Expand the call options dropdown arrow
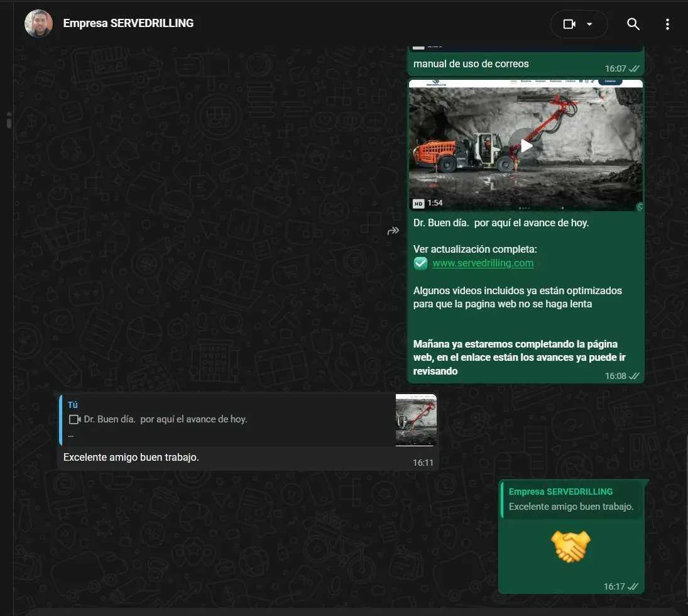The height and width of the screenshot is (616, 688). [x=590, y=24]
